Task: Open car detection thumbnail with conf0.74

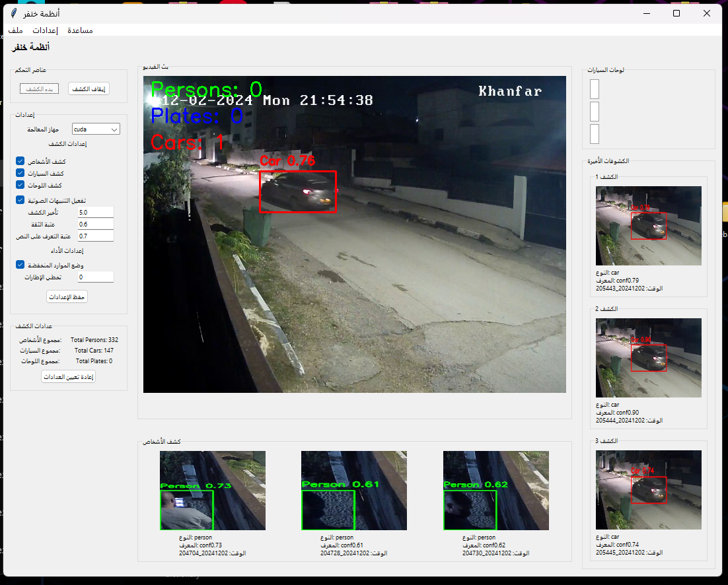Action: click(649, 490)
